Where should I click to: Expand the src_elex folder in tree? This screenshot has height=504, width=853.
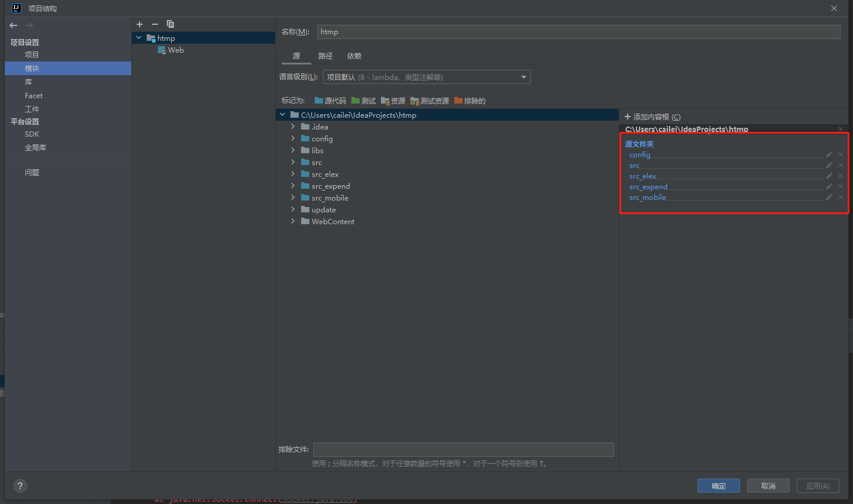(293, 174)
